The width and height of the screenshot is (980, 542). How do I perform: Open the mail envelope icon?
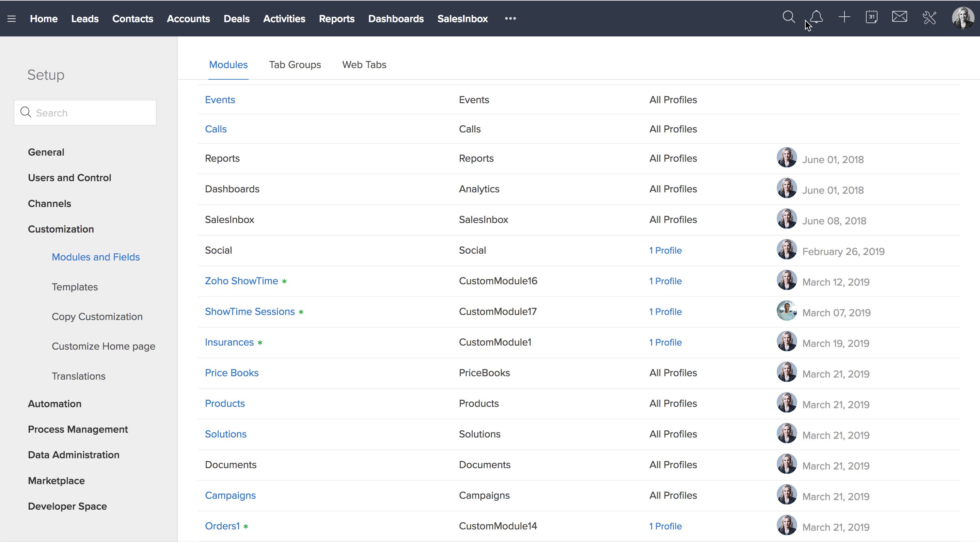point(899,17)
